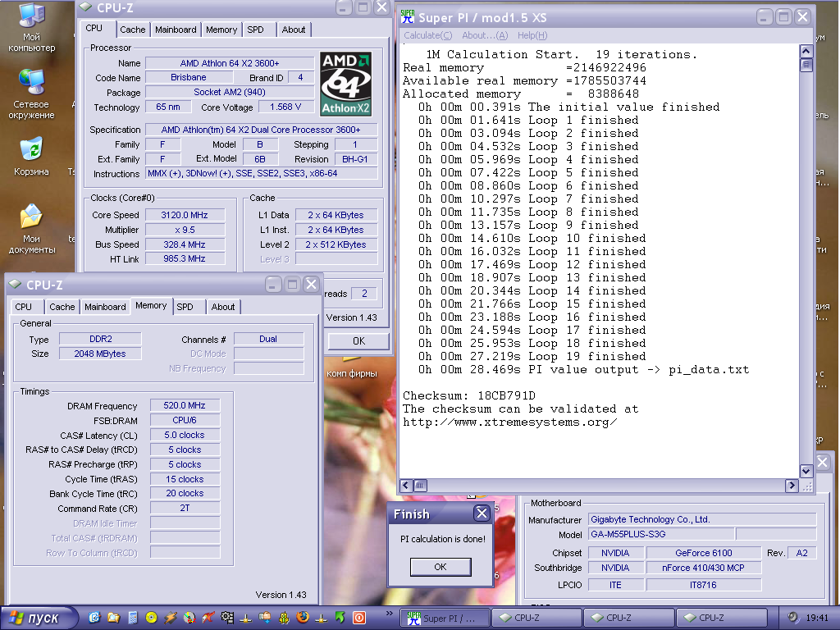Launch the first blue quick launch icon
The width and height of the screenshot is (840, 630).
(94, 618)
